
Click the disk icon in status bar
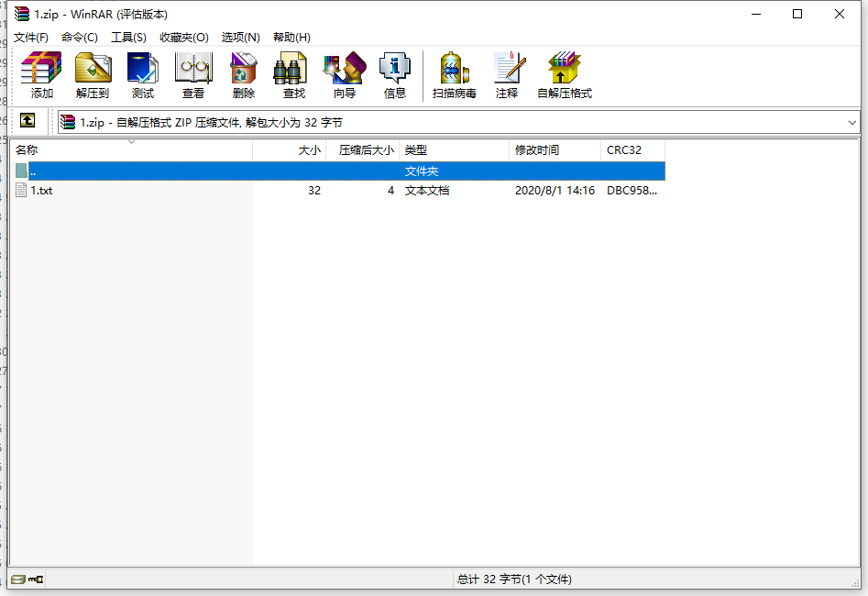point(18,579)
